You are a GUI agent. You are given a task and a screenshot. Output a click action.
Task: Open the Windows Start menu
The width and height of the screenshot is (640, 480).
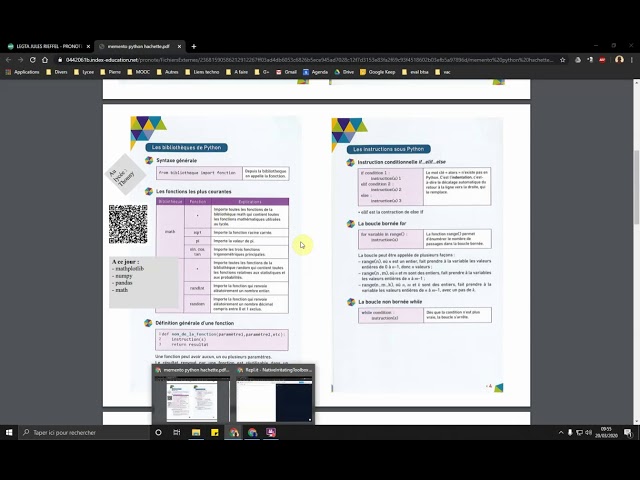click(9, 432)
